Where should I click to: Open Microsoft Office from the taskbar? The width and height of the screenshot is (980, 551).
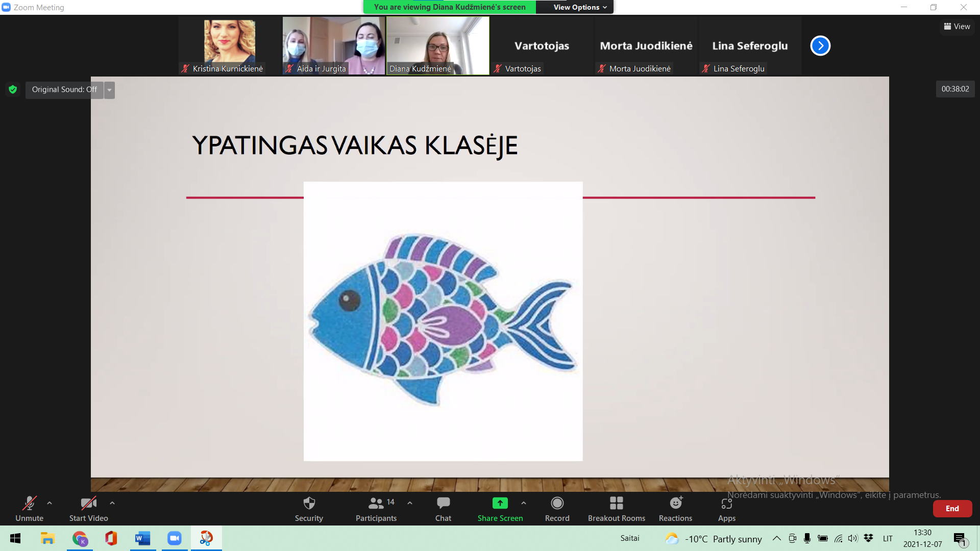coord(111,538)
